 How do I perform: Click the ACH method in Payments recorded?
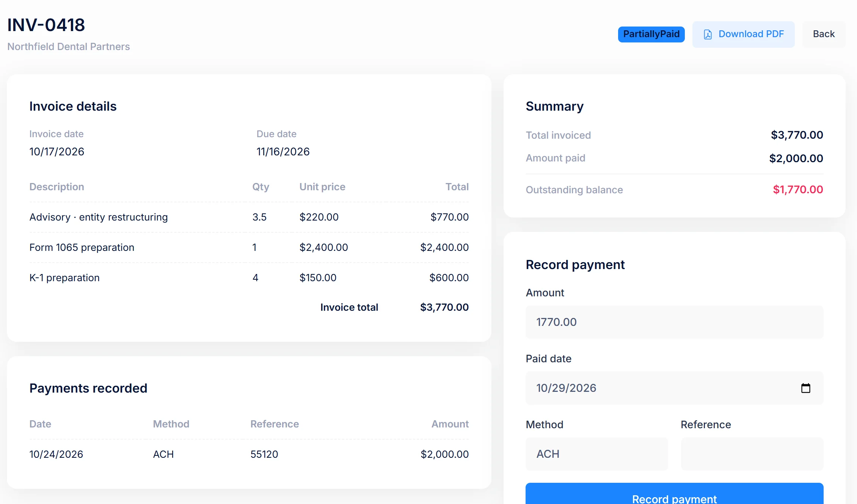pos(163,454)
